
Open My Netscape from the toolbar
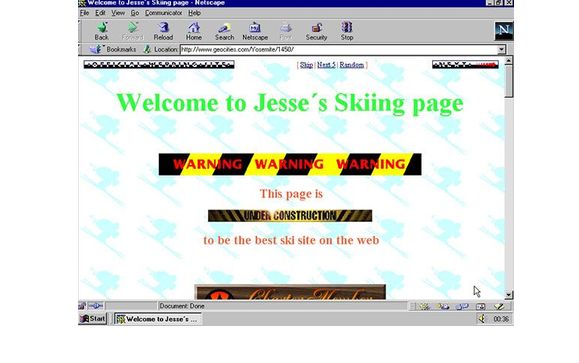point(255,31)
